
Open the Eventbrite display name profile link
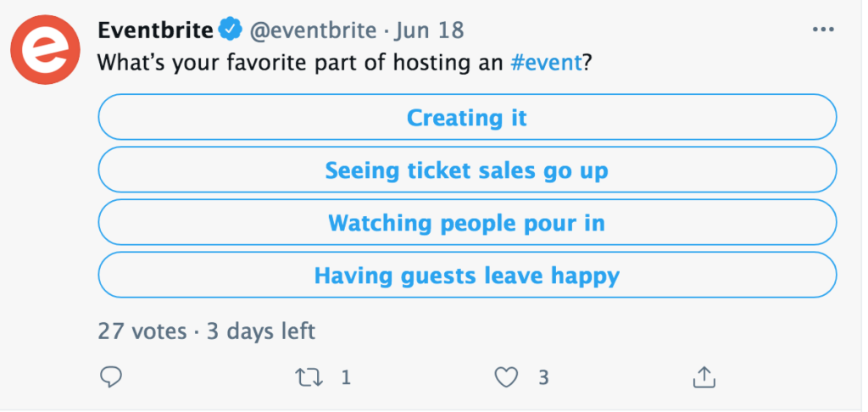click(153, 31)
